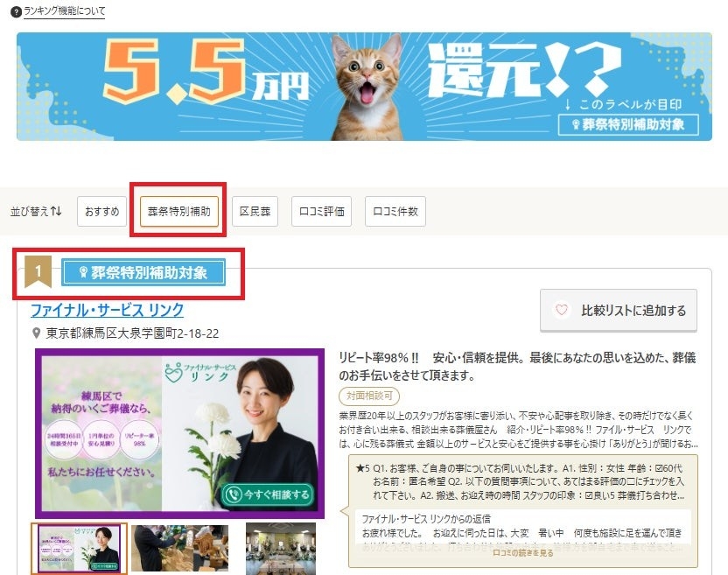This screenshot has width=728, height=575.
Task: Click the up-down sort arrows beside 並び替え
Action: [56, 210]
